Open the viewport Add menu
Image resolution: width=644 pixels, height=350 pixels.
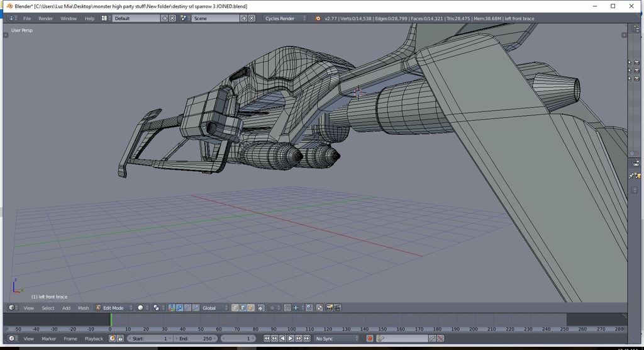coord(66,308)
